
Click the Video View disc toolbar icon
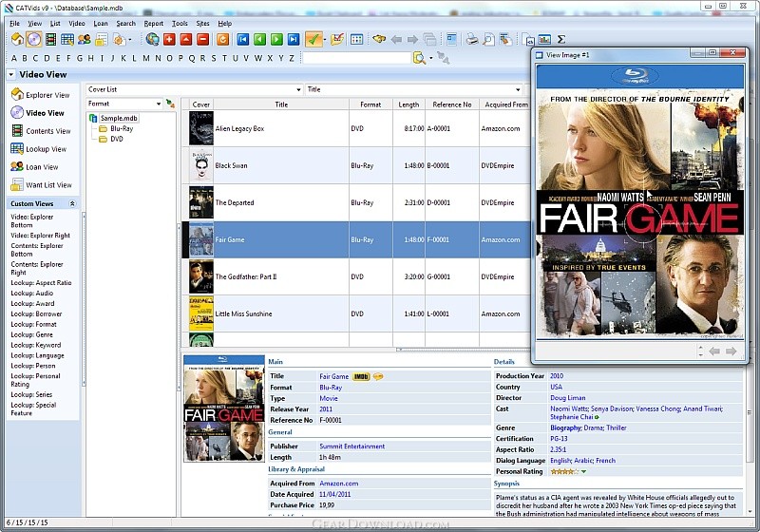pos(34,39)
